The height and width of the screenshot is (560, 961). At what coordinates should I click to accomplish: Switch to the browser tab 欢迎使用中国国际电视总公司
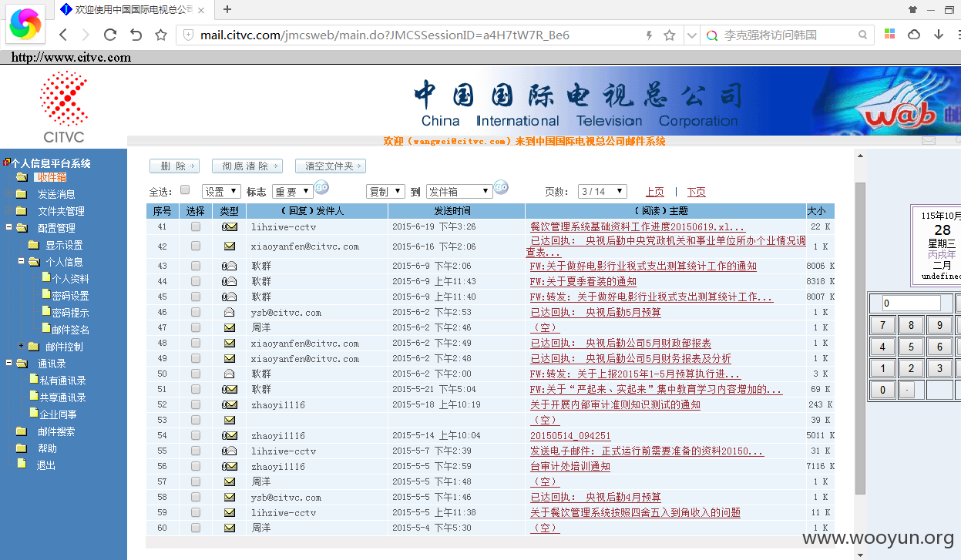(x=133, y=10)
